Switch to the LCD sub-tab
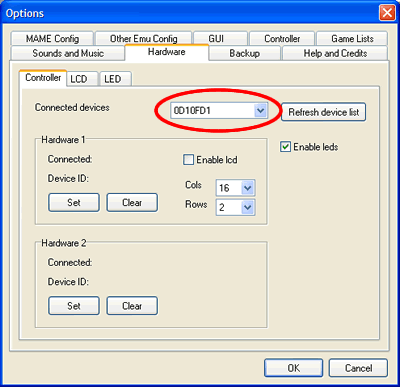 coord(82,79)
